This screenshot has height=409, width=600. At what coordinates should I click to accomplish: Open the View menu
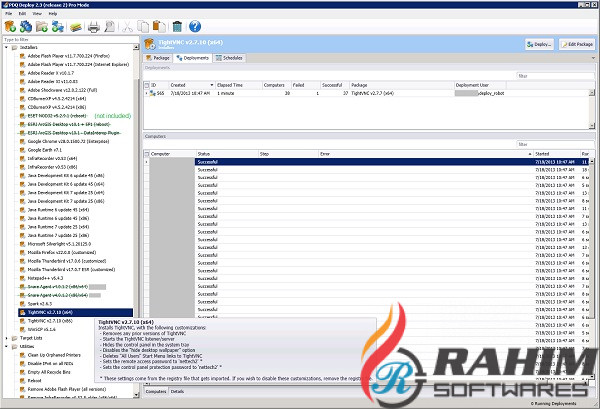(x=37, y=13)
